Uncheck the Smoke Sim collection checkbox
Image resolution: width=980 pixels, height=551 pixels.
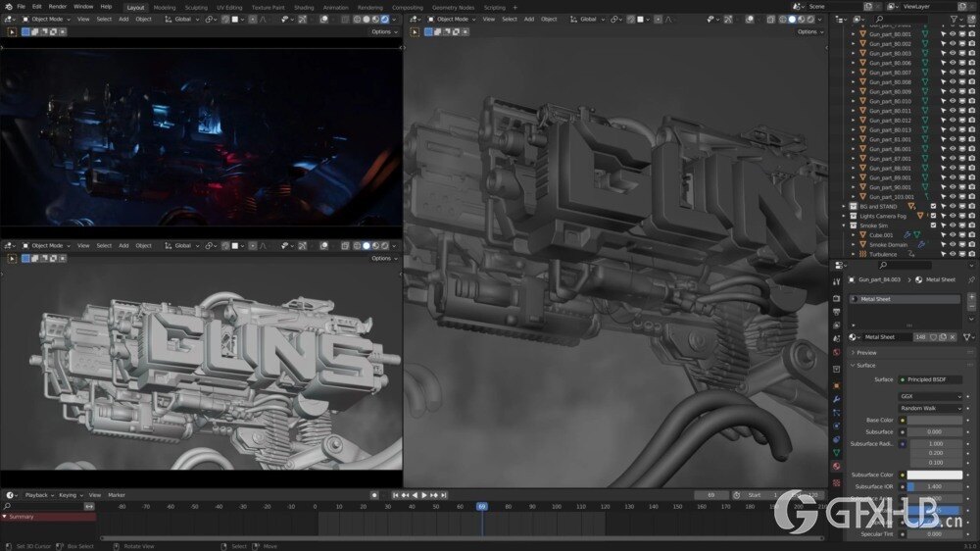tap(933, 225)
